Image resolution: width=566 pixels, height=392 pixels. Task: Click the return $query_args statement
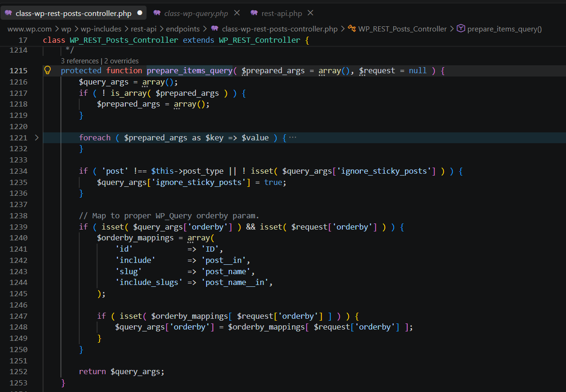[x=122, y=371]
